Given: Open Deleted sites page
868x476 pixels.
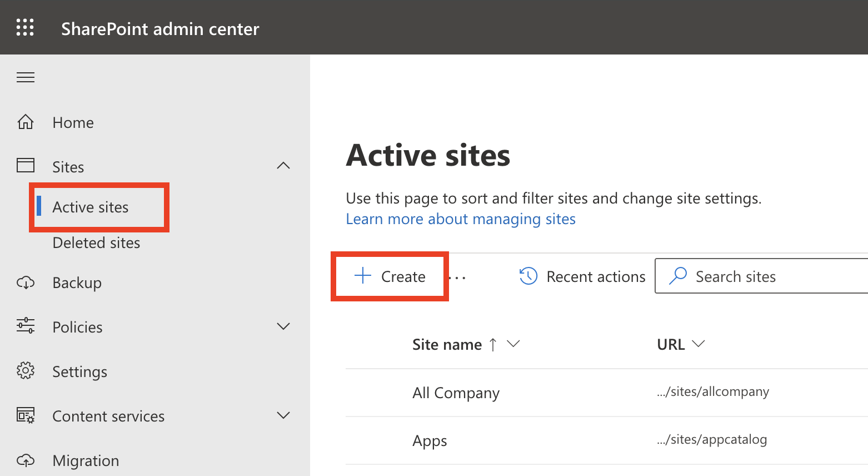Looking at the screenshot, I should point(96,243).
